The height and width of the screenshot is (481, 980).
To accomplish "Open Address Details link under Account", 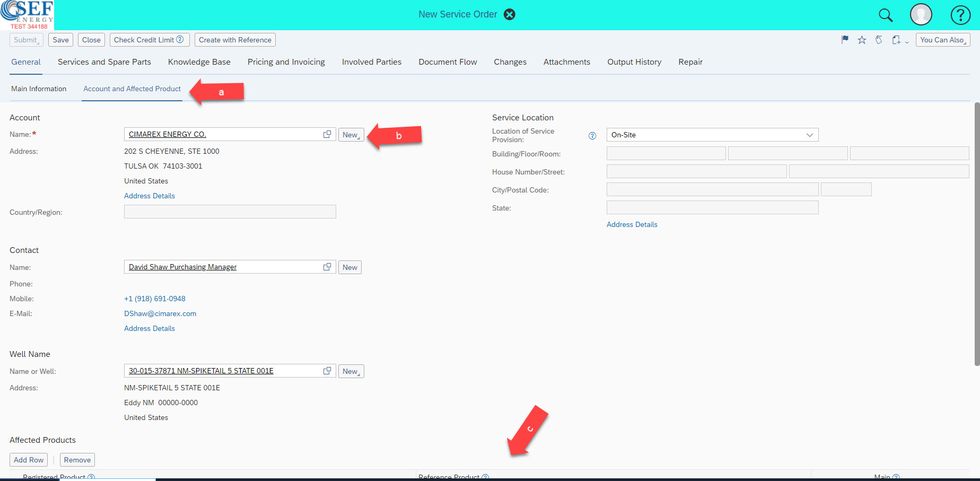I will click(150, 196).
